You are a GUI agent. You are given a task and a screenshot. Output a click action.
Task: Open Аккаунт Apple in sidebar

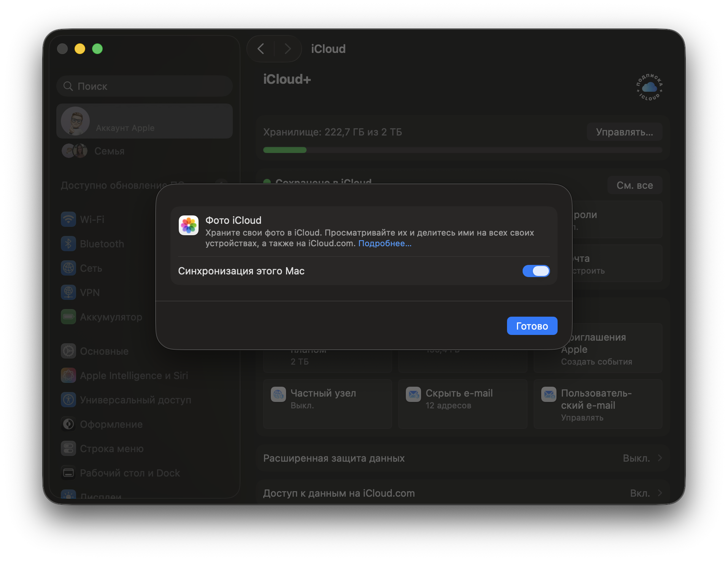145,121
